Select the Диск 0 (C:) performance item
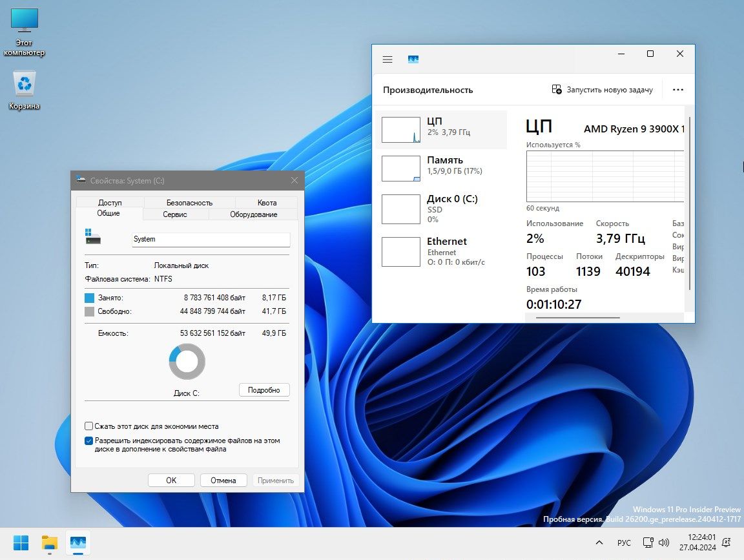 pyautogui.click(x=441, y=209)
